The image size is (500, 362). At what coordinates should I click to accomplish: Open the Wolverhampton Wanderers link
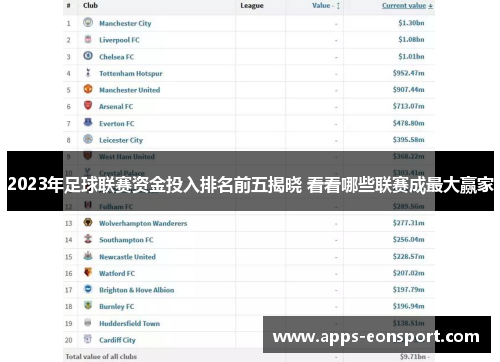point(143,223)
